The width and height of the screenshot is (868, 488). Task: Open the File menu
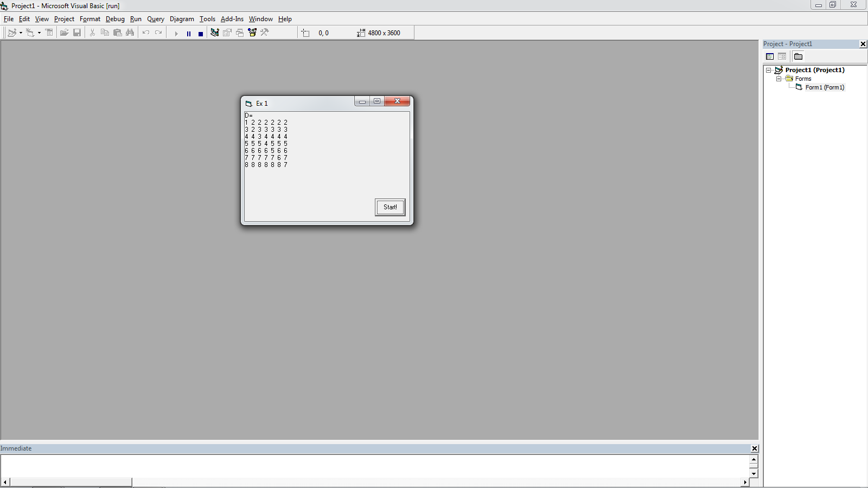(9, 19)
